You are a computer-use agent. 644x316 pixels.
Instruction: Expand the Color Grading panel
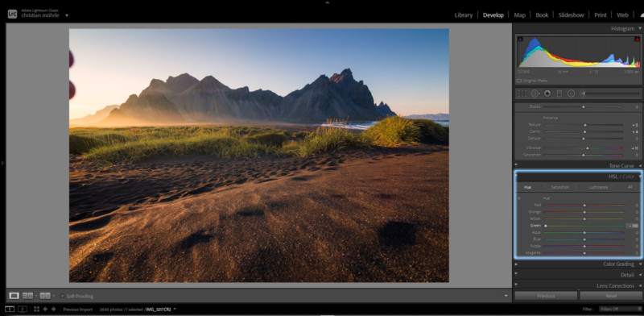point(618,264)
